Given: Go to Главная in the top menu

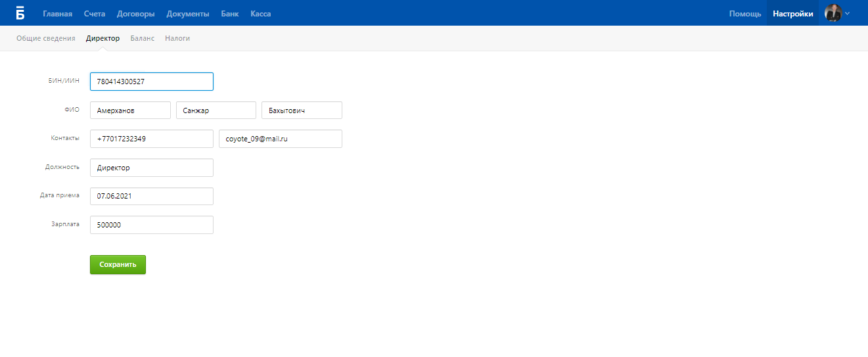Looking at the screenshot, I should click(x=57, y=14).
